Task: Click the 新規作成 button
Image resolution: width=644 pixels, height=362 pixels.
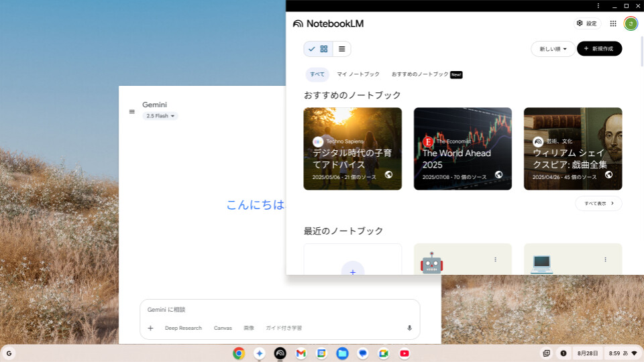Action: 599,49
